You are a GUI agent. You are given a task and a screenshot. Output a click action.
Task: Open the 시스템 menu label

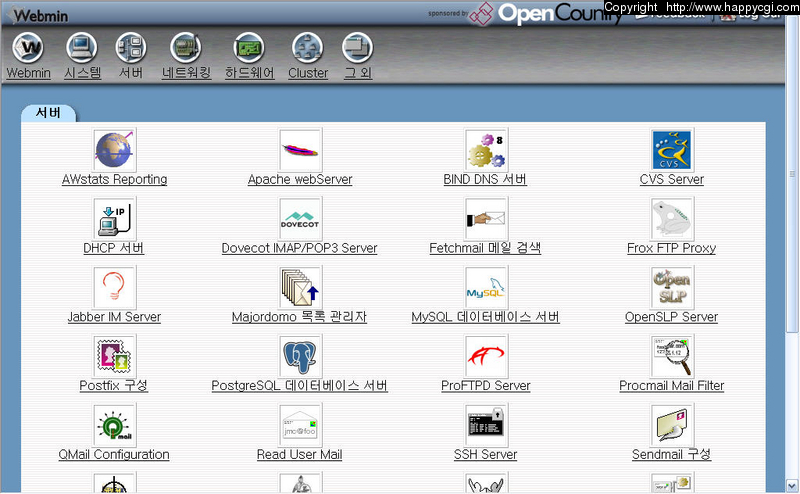(82, 73)
